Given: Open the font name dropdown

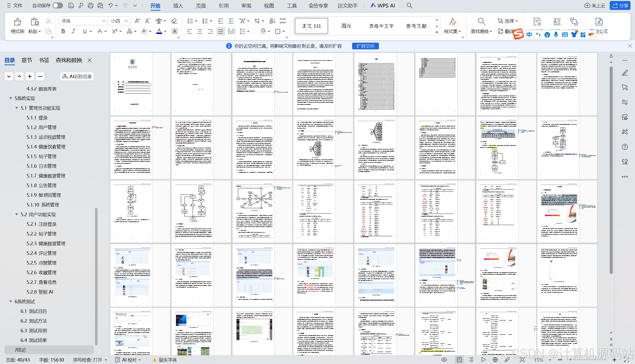Looking at the screenshot, I should click(x=104, y=21).
